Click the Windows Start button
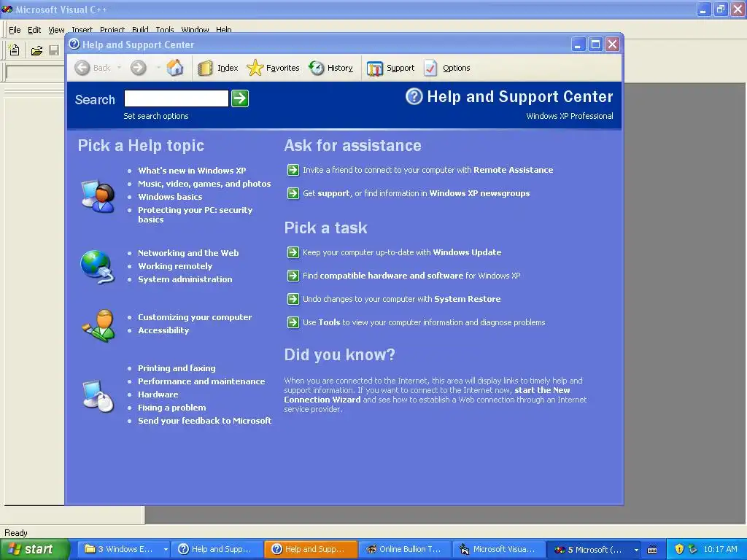 click(35, 550)
